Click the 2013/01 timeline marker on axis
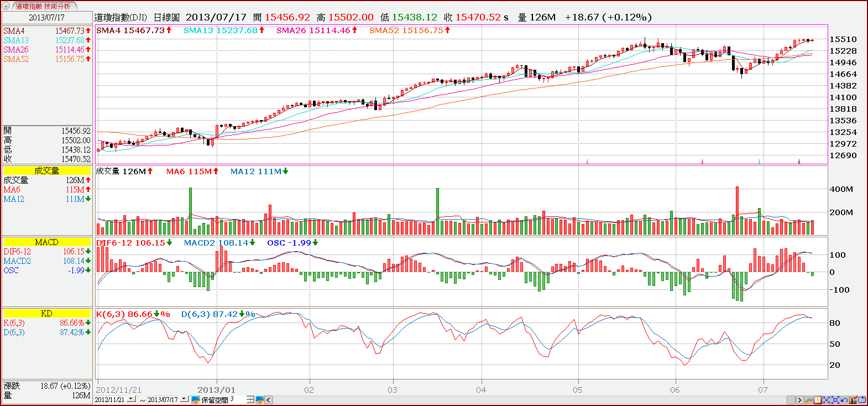Screen dimensions: 868x406 tap(217, 390)
